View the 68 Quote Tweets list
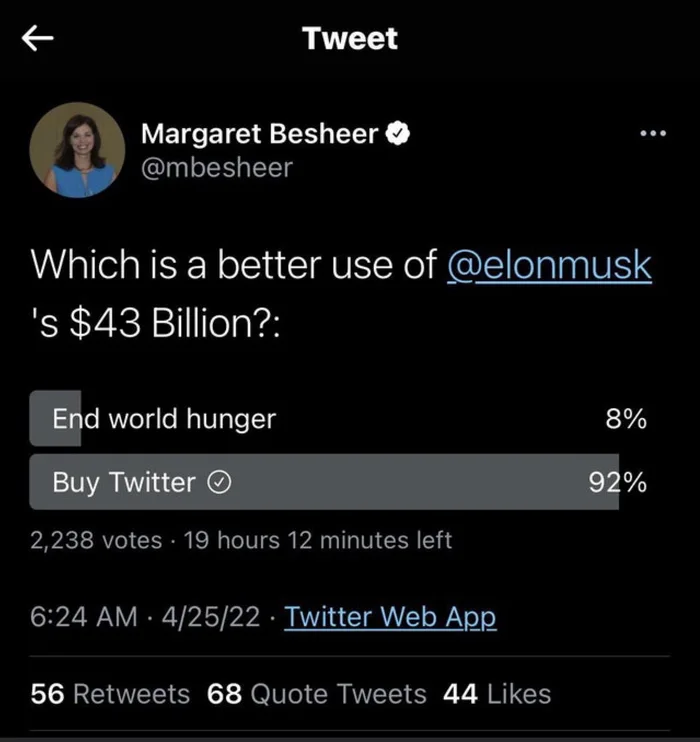 pyautogui.click(x=316, y=693)
